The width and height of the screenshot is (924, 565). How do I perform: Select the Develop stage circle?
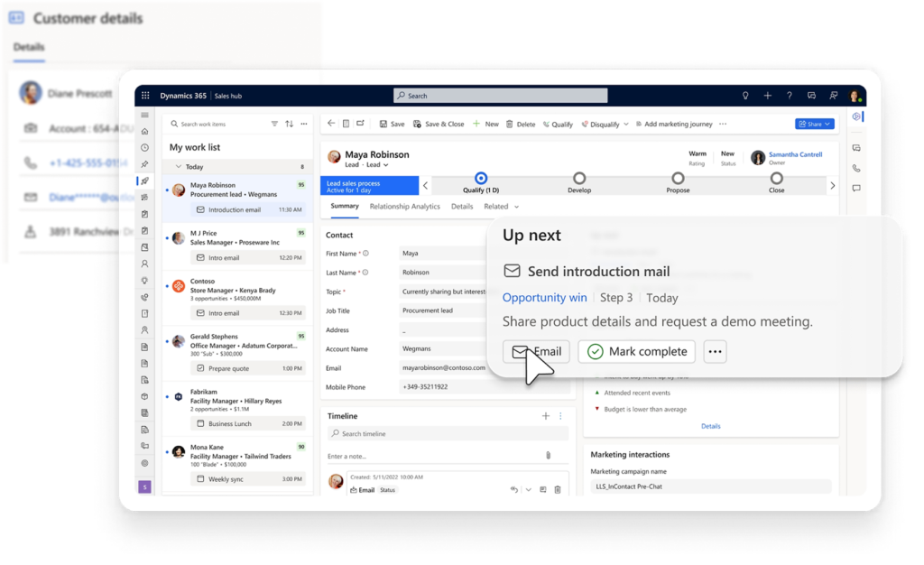pos(579,179)
